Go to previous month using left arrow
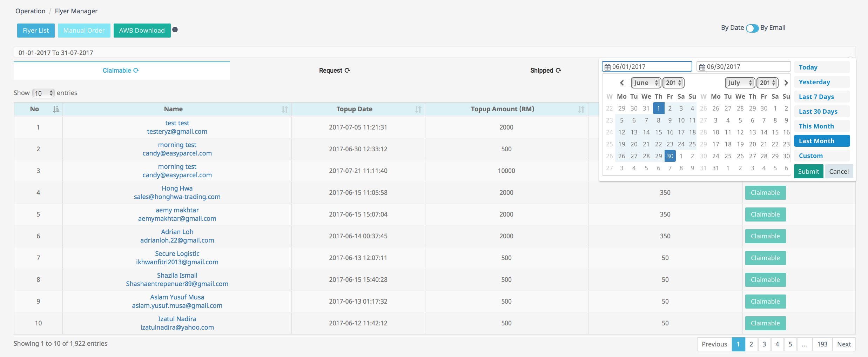 [x=622, y=83]
